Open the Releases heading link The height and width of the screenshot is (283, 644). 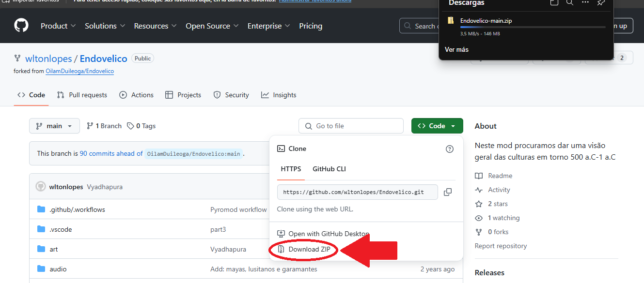[x=489, y=273]
